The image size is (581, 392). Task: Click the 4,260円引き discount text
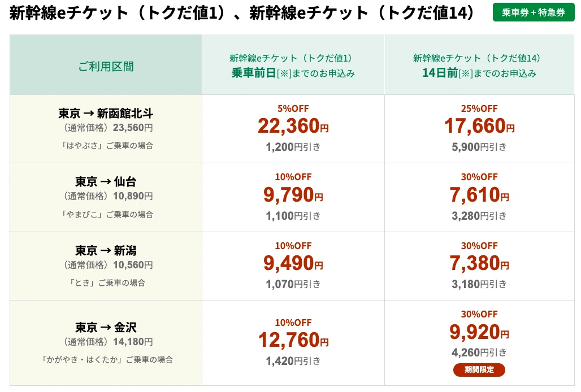[x=479, y=352]
